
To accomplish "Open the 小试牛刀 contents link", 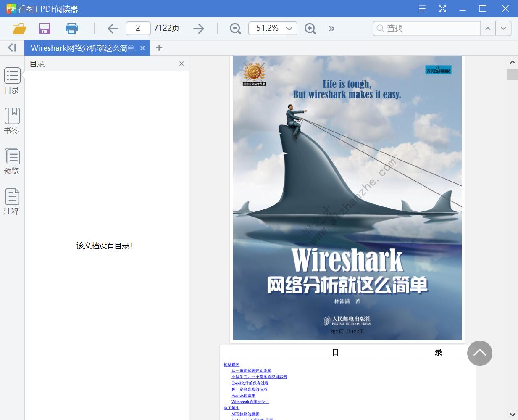I will pos(259,377).
